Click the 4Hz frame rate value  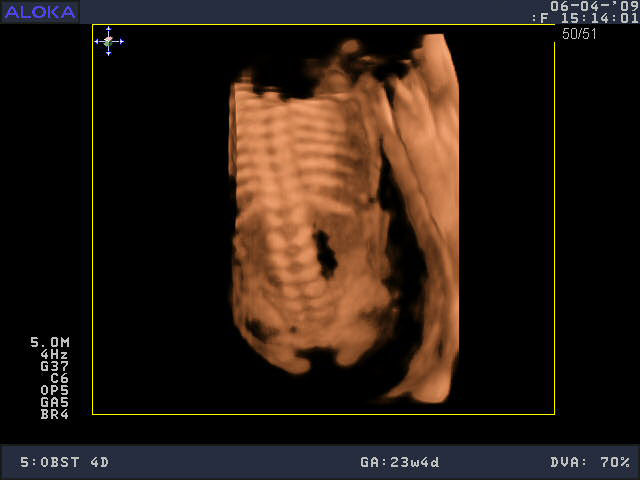point(54,354)
